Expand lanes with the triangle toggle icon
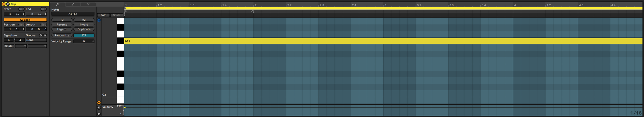Image resolution: width=644 pixels, height=117 pixels. click(99, 113)
